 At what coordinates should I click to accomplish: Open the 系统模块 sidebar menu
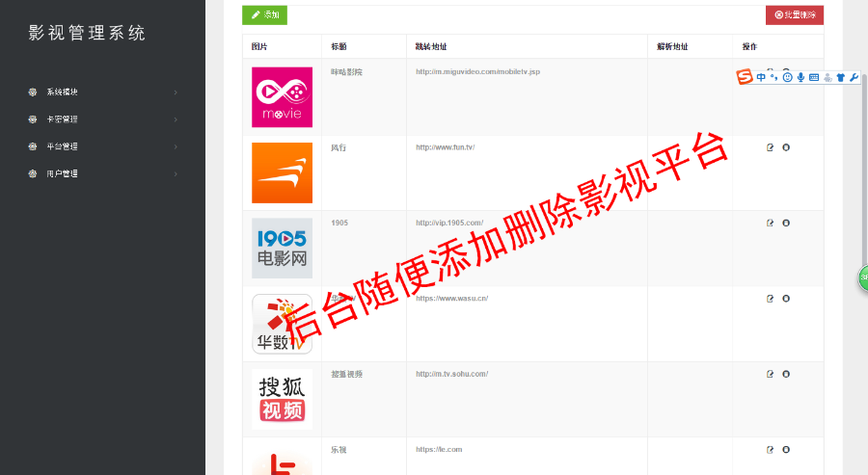coord(102,92)
